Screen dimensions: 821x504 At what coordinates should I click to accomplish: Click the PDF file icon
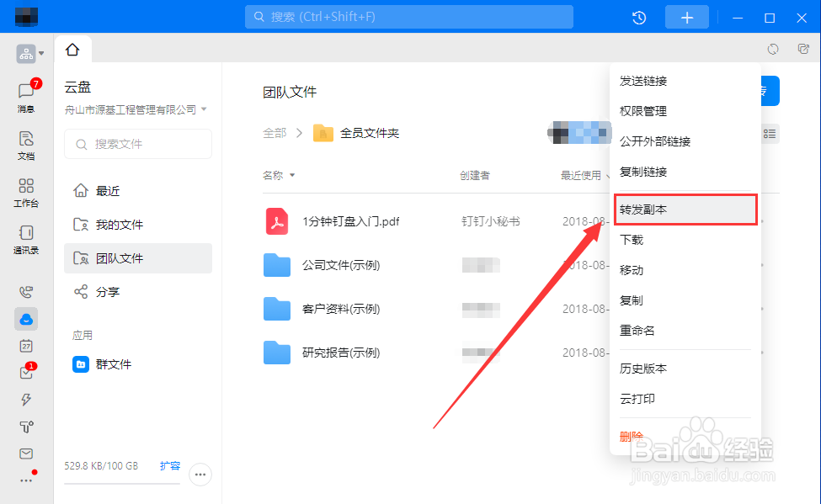[x=277, y=220]
